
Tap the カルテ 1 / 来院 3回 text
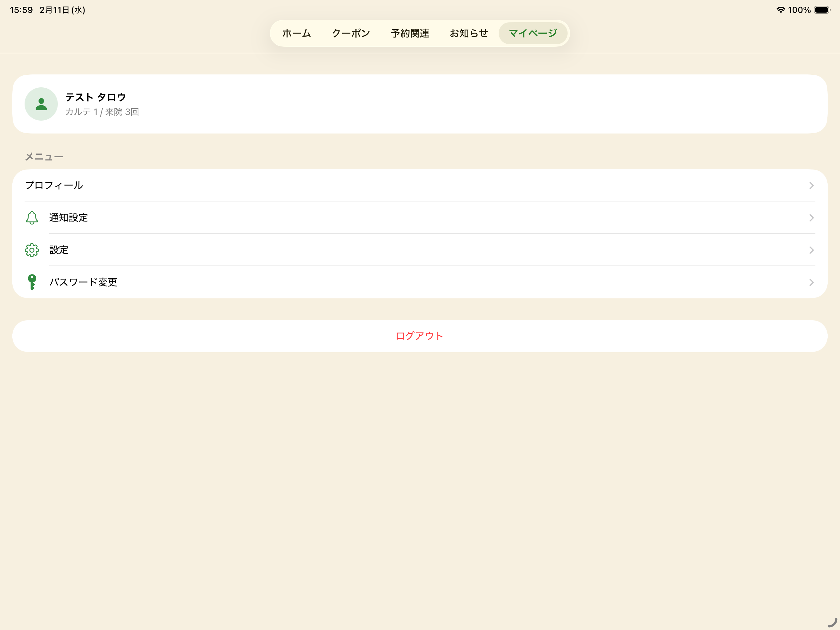click(x=102, y=112)
